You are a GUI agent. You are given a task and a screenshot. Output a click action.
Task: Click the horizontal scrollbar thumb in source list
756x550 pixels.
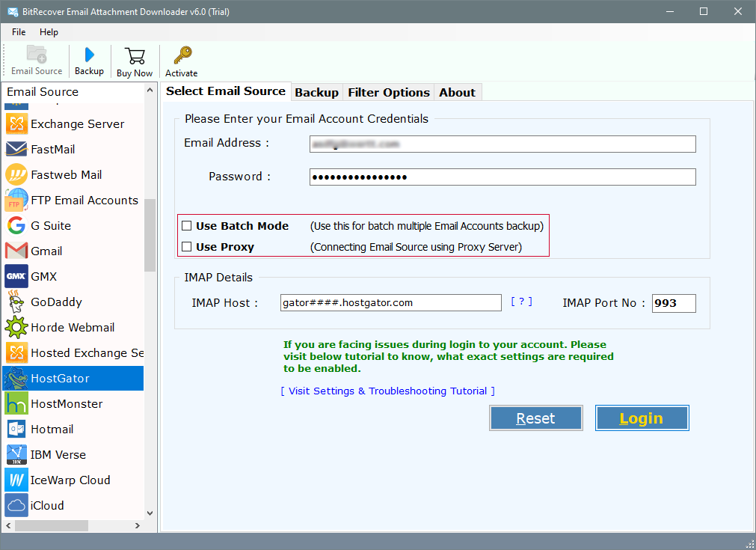(x=52, y=525)
